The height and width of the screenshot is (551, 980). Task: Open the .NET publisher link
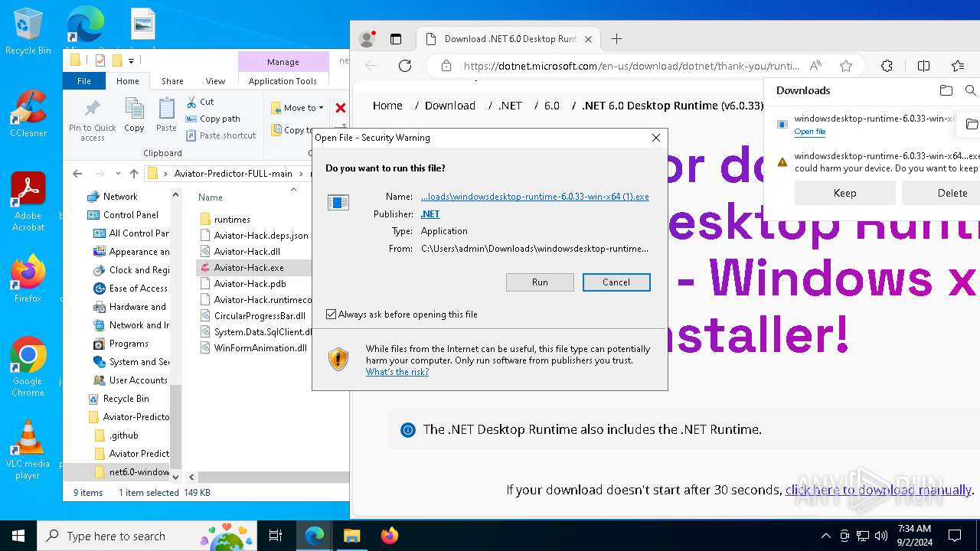pos(430,214)
